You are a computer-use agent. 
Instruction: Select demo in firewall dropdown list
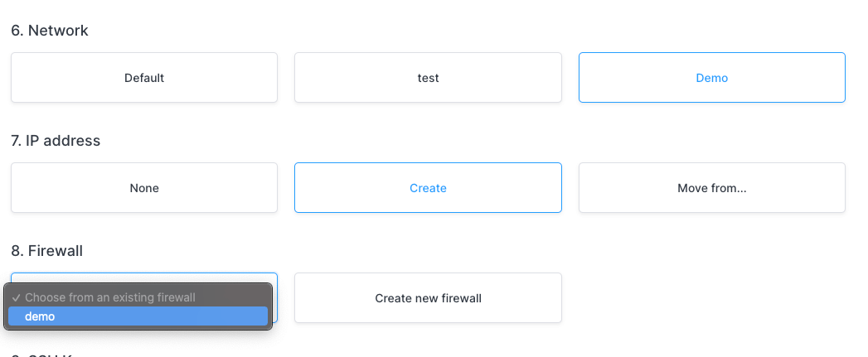[x=138, y=316]
